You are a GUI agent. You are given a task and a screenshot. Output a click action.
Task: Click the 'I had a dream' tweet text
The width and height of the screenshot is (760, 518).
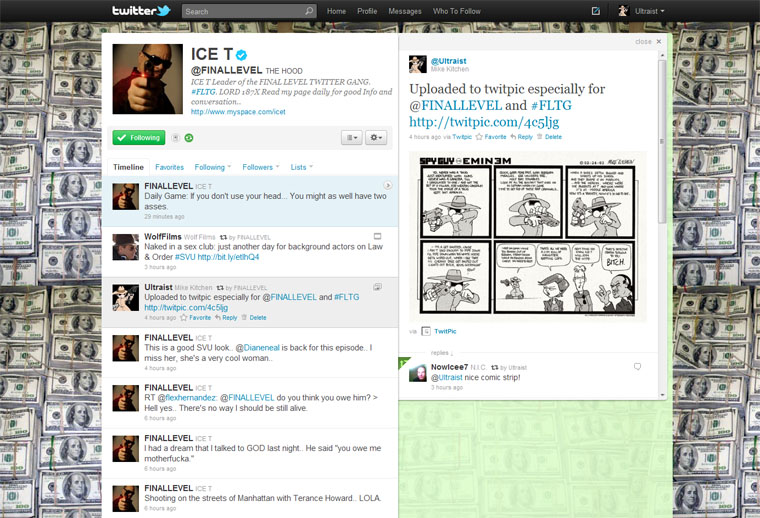[x=262, y=454]
